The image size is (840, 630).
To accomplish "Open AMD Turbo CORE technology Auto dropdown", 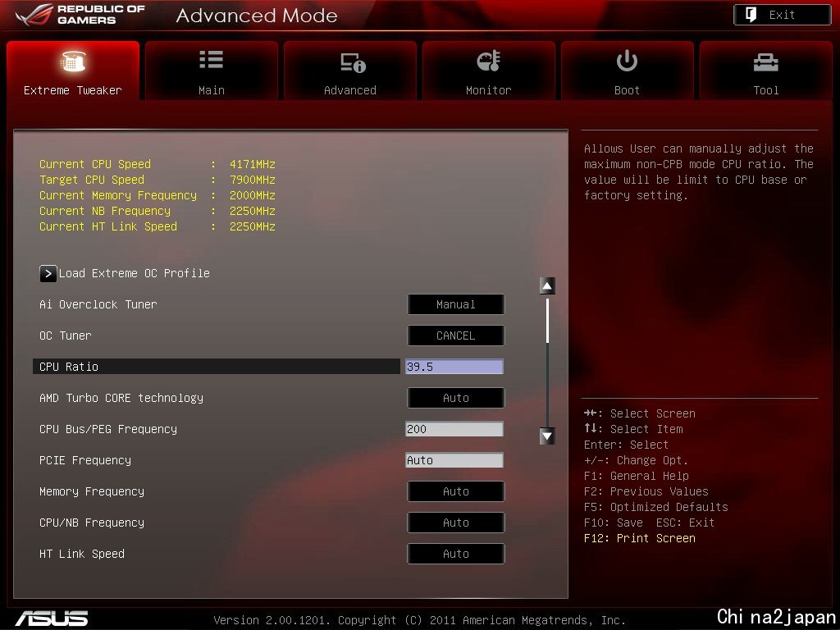I will point(456,398).
